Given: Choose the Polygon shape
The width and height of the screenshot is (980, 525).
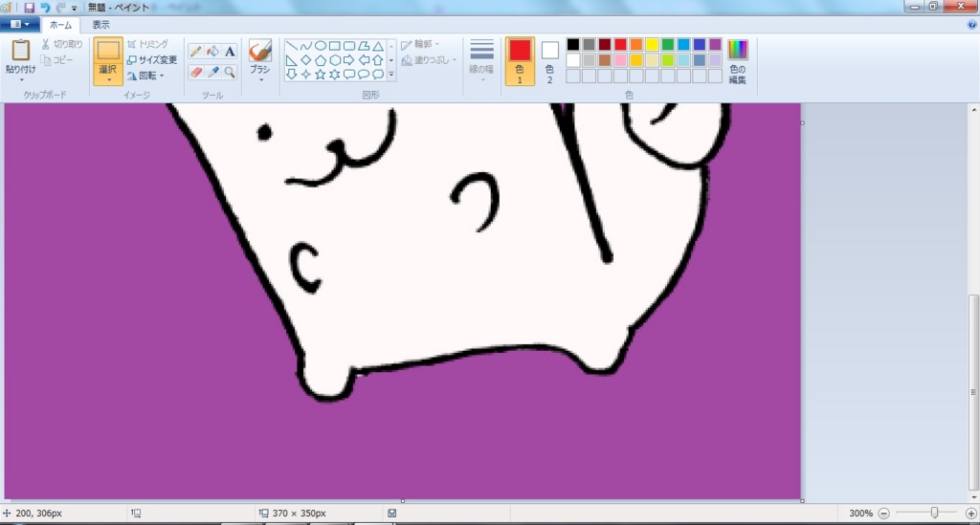Looking at the screenshot, I should coord(363,46).
